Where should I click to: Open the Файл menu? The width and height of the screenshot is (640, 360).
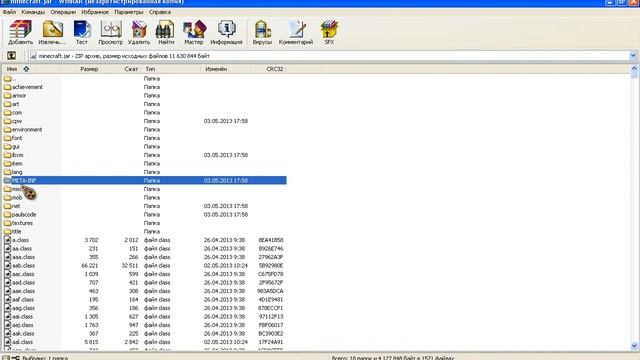click(9, 12)
